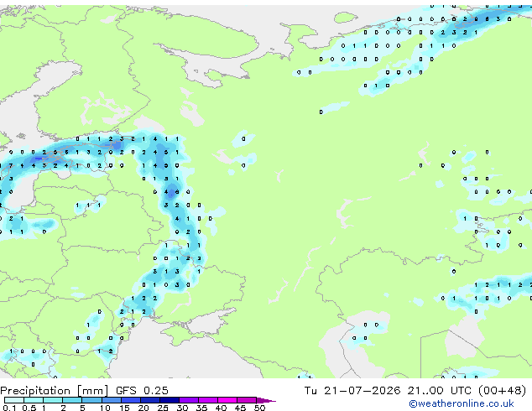Click the "Precipitation [mm]" title text
Viewport: 532px width, 411px height.
[x=55, y=391]
